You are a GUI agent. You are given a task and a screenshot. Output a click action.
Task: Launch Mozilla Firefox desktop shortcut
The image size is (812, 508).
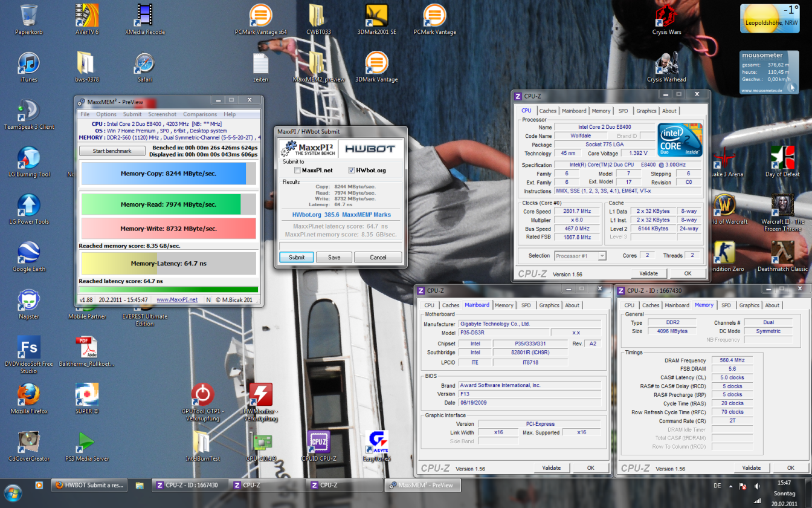coord(28,399)
